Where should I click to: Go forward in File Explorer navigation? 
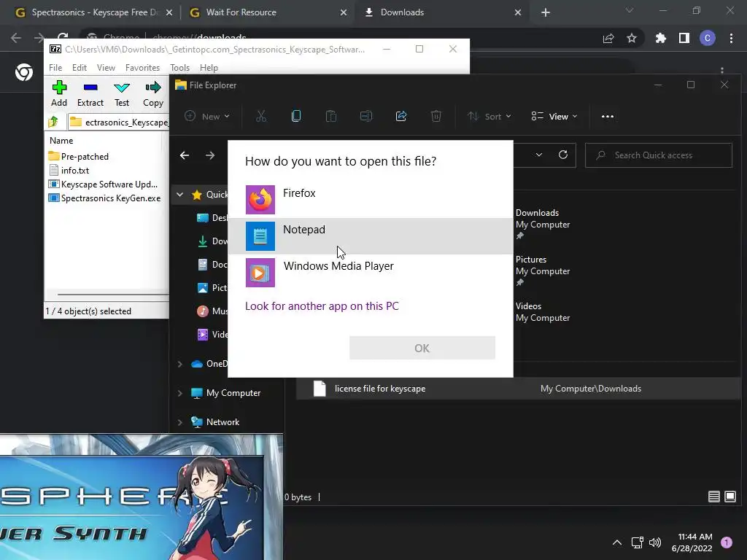tap(210, 155)
